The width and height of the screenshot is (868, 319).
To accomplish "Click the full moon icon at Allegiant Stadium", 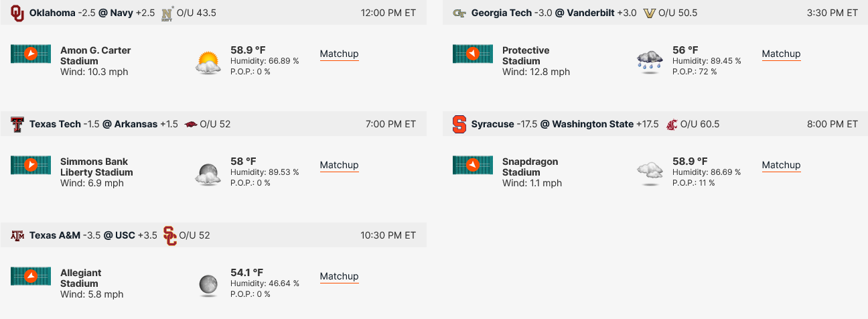I will pyautogui.click(x=208, y=285).
